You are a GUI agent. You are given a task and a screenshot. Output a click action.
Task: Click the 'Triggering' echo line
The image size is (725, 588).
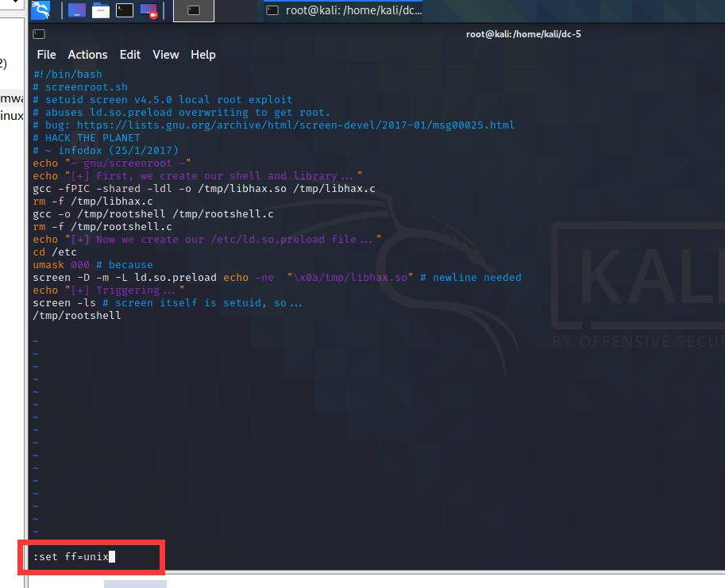109,290
